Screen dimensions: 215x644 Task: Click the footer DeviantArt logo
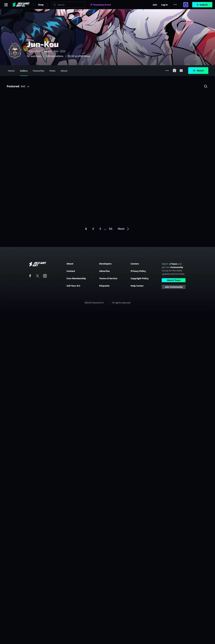click(38, 264)
